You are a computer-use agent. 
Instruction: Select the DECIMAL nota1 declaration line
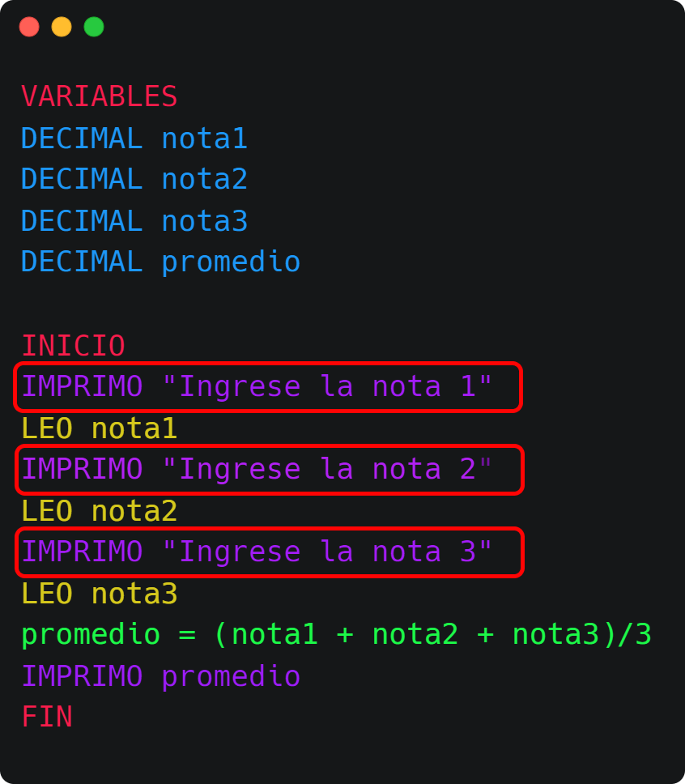[134, 139]
